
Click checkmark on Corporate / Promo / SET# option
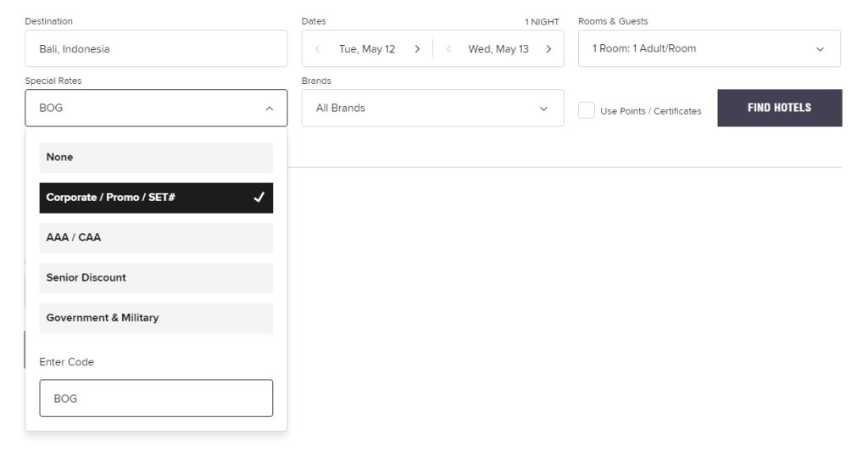click(259, 198)
